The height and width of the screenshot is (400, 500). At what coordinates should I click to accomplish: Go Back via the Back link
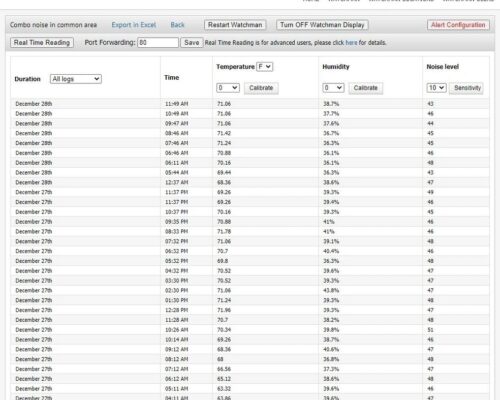point(177,25)
